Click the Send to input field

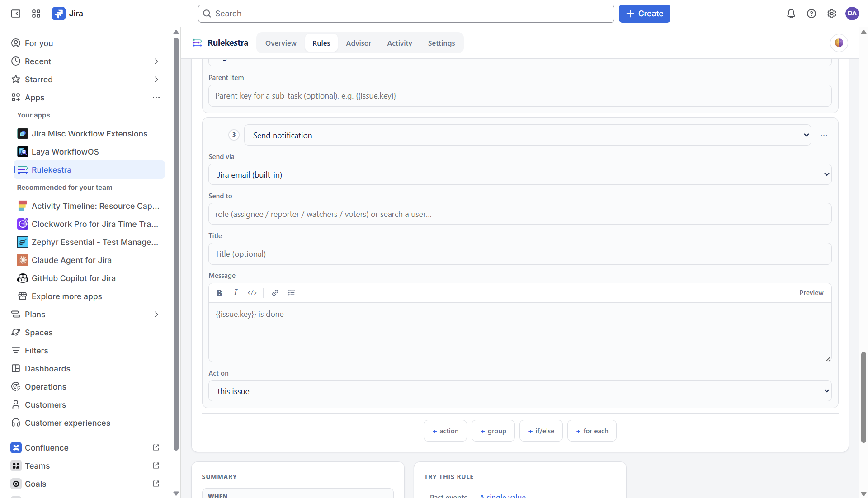pos(520,214)
